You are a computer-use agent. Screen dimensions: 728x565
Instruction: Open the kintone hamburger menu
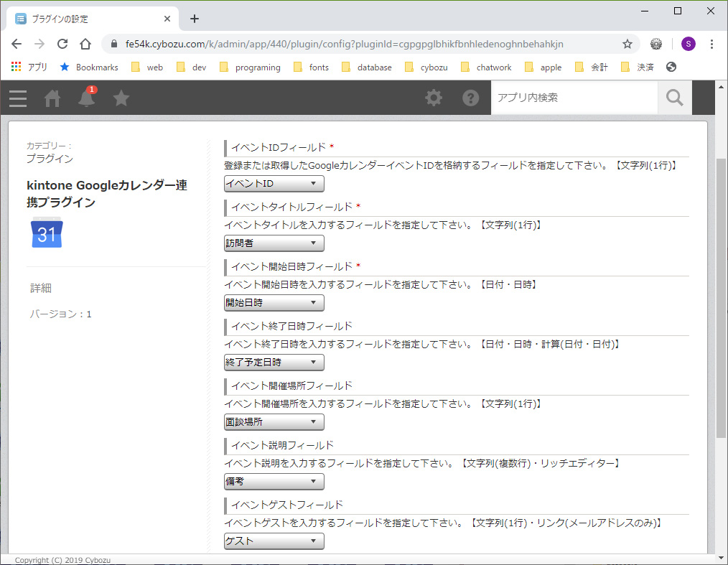click(x=18, y=98)
